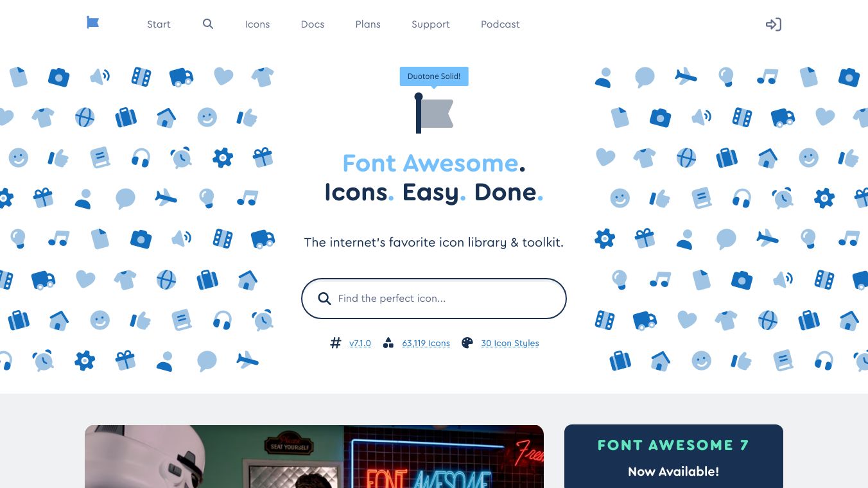Click the palette icon beside Icon Styles
Image resolution: width=868 pixels, height=488 pixels.
click(x=467, y=343)
